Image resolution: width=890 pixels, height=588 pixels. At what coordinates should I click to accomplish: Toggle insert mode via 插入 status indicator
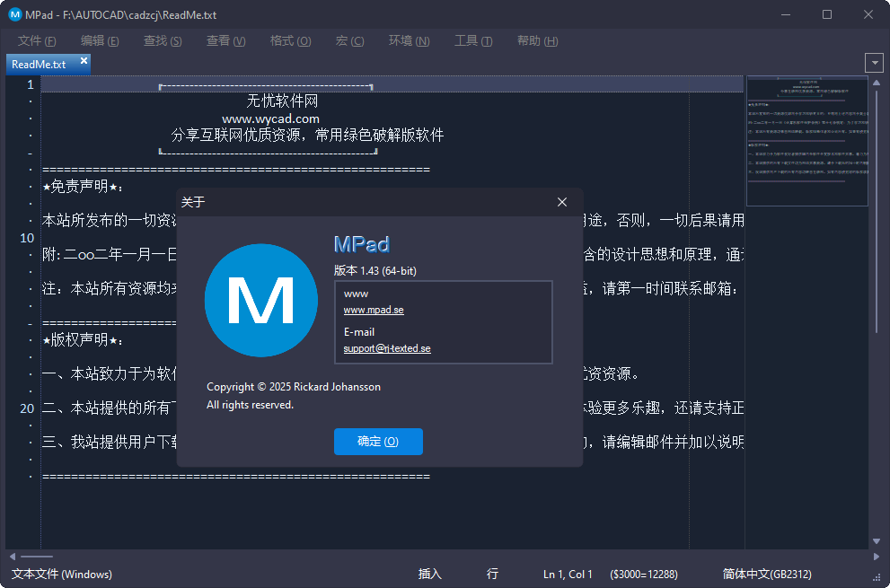point(428,574)
